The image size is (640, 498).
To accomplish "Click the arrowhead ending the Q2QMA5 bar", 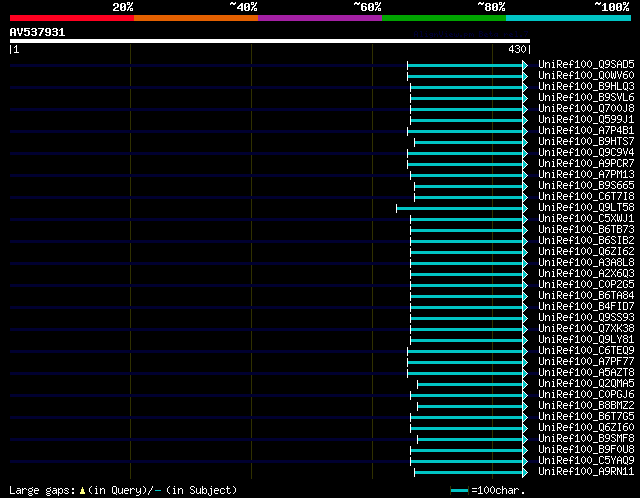I will [x=525, y=385].
